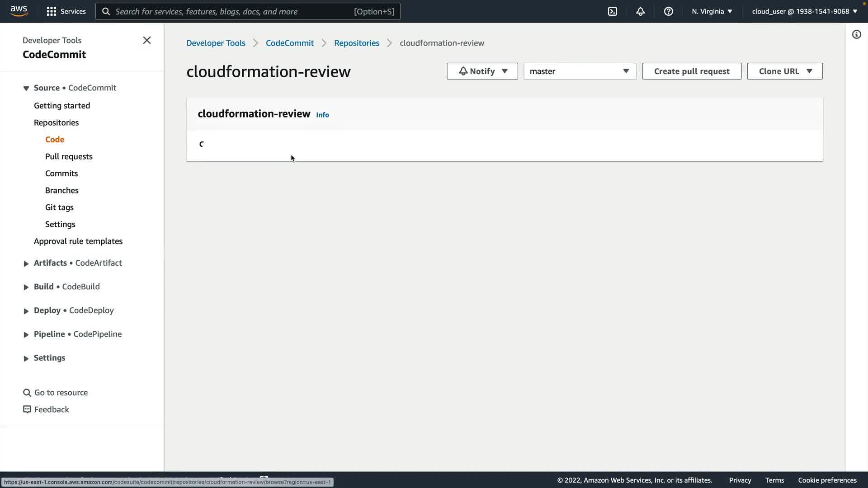Open the info panel icon at right edge
868x488 pixels.
tap(857, 35)
